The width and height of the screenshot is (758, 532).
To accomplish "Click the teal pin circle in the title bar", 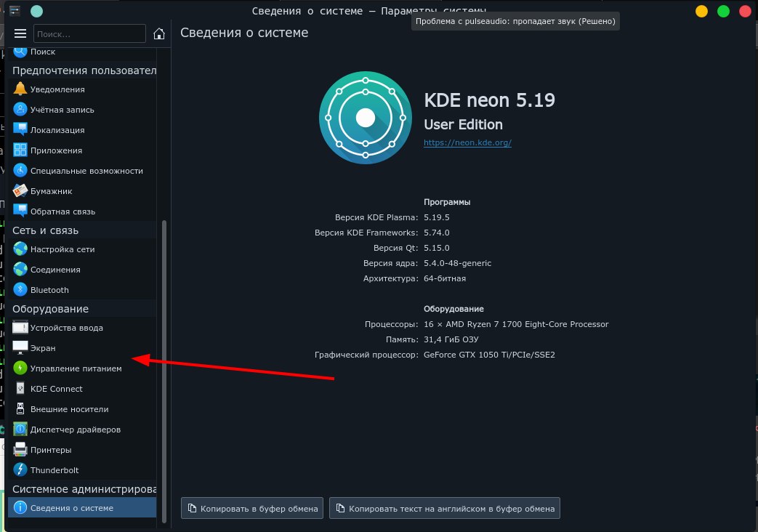I will pos(37,11).
